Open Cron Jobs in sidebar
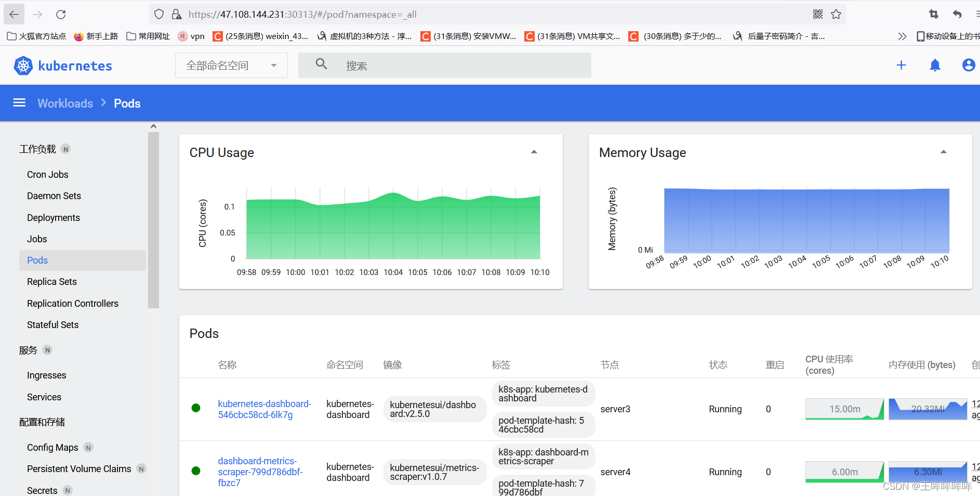 [48, 174]
